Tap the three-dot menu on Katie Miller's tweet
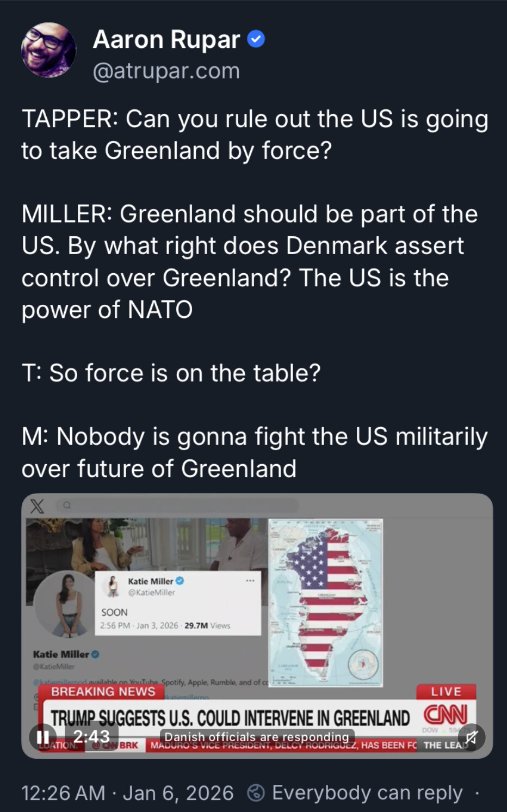The width and height of the screenshot is (507, 812). 250,581
